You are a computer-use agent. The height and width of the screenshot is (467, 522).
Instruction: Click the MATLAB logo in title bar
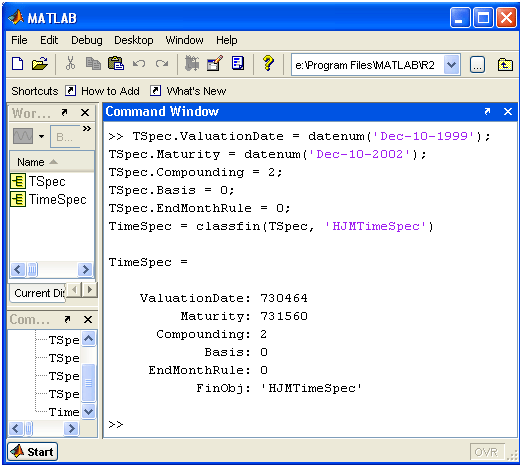(16, 17)
